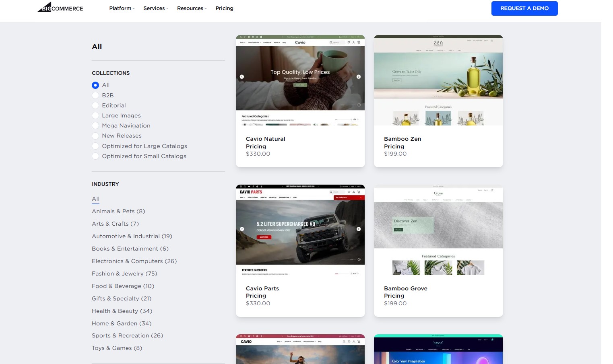Expand the Resources menu
This screenshot has height=364, width=613.
pyautogui.click(x=192, y=8)
